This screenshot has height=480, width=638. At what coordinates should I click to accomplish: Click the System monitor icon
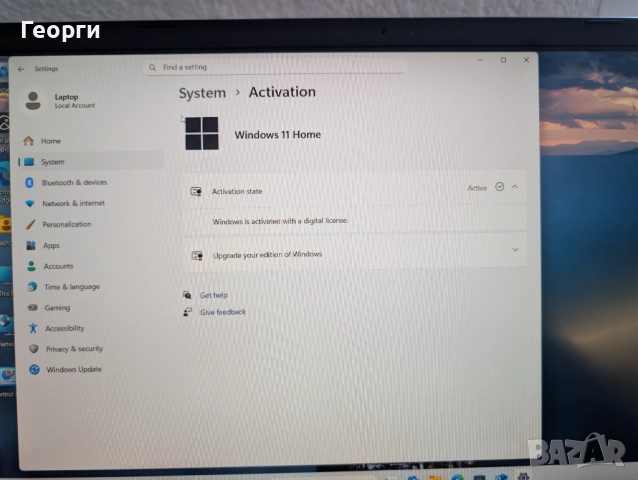coord(29,162)
